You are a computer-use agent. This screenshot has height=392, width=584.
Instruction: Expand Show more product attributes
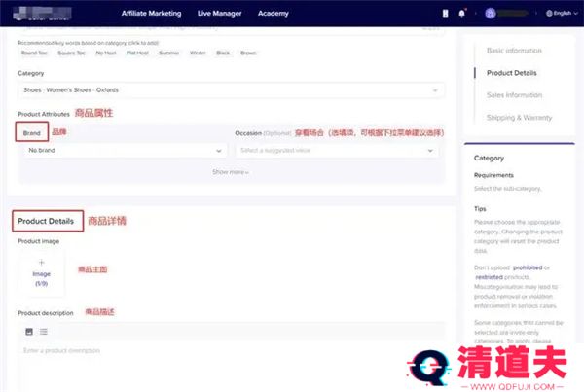click(231, 172)
